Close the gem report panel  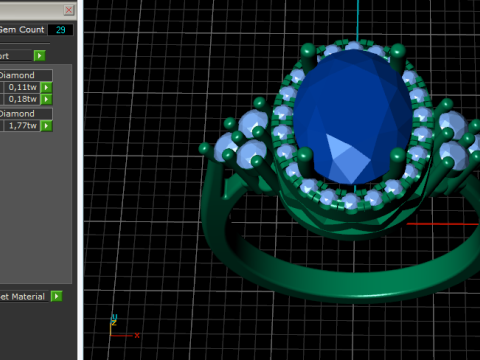69,10
